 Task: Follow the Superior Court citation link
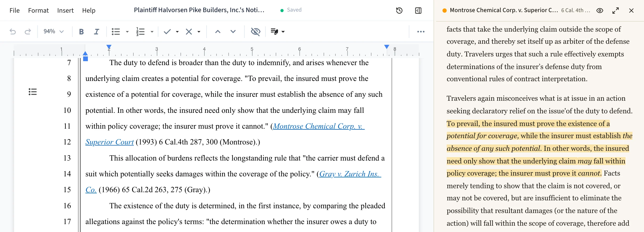pyautogui.click(x=110, y=142)
